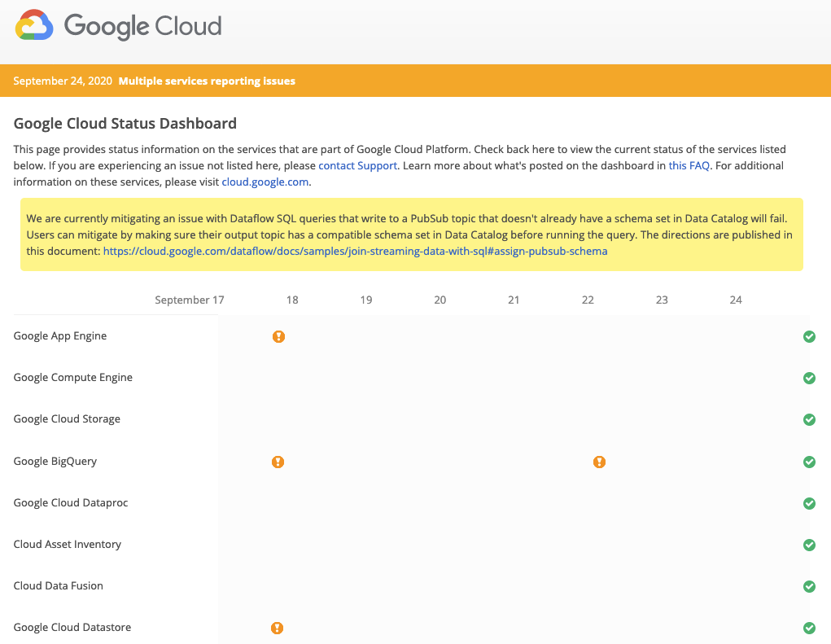The image size is (831, 644).
Task: Click the 'Cloud Asset Inventory' service name
Action: click(68, 545)
